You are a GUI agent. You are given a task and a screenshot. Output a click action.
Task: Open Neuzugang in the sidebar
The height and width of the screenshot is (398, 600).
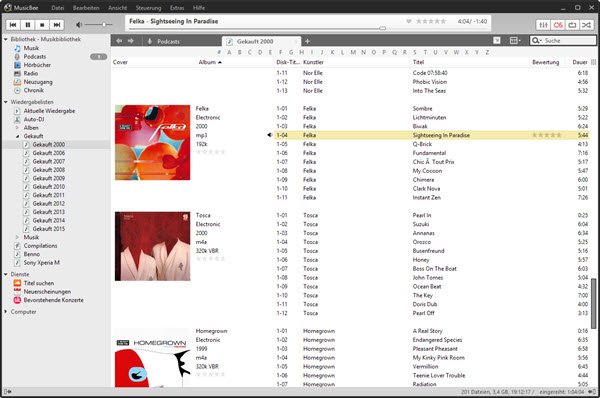point(38,82)
